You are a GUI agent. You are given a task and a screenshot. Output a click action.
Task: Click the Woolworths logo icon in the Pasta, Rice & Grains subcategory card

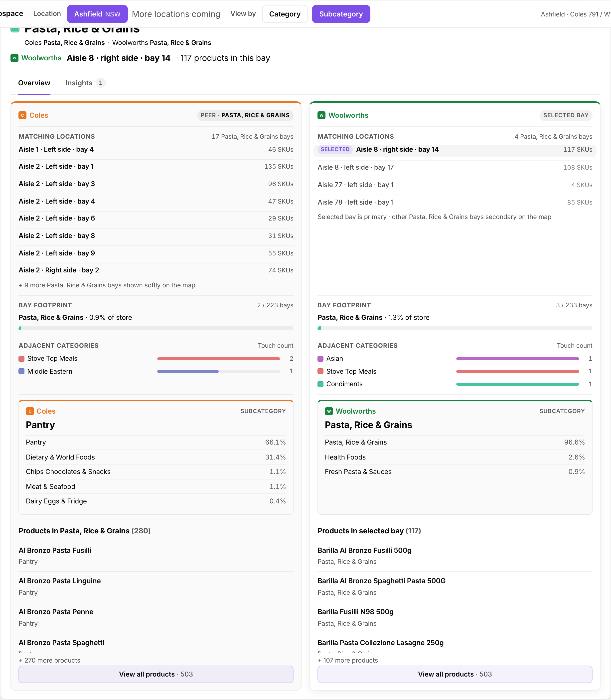(329, 411)
